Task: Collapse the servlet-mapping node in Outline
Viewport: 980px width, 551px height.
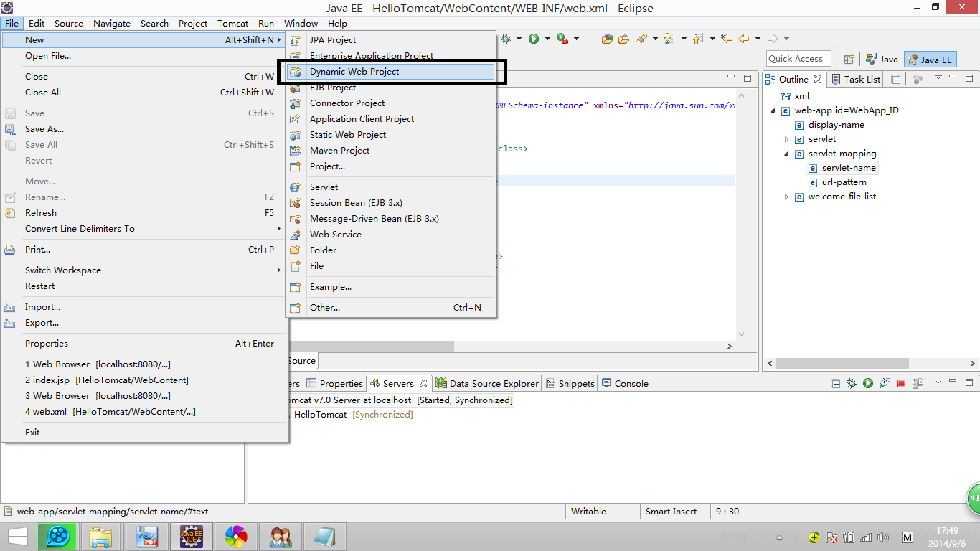Action: pyautogui.click(x=786, y=154)
